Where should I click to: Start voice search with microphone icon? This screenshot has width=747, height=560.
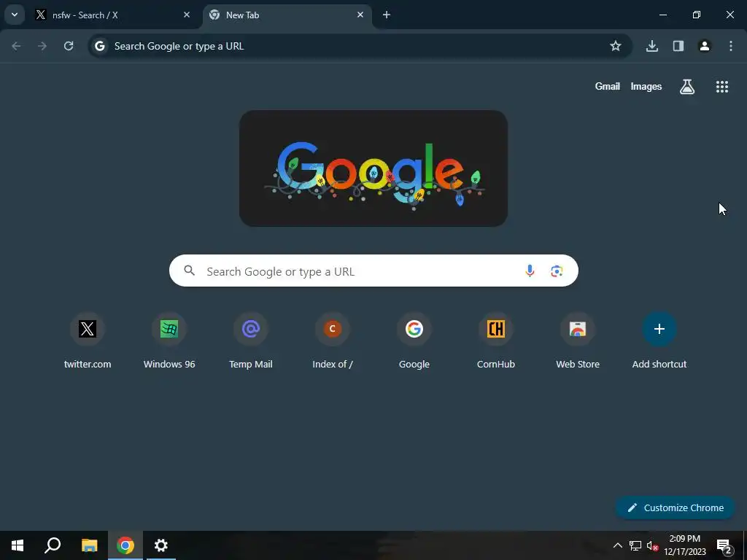530,271
